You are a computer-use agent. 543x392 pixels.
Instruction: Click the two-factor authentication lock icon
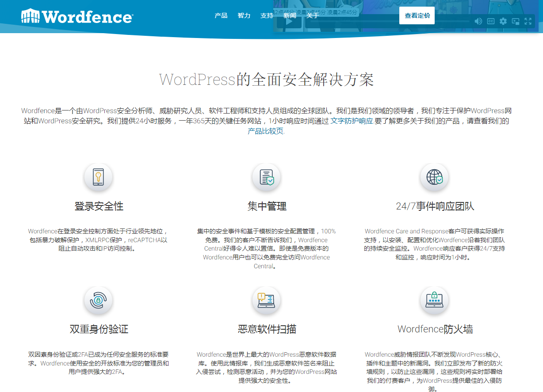pos(98,301)
